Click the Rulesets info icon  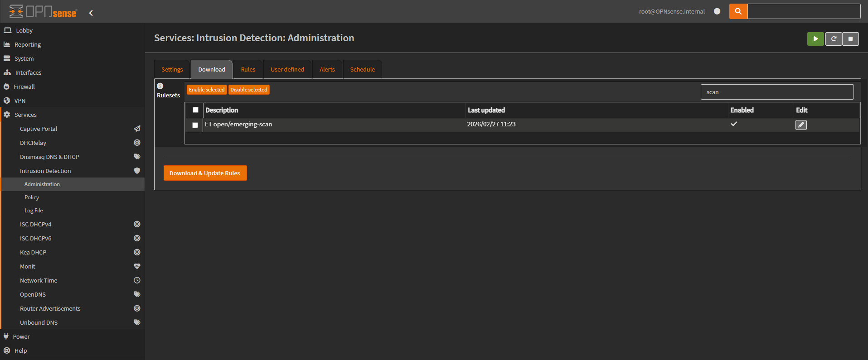click(x=160, y=86)
